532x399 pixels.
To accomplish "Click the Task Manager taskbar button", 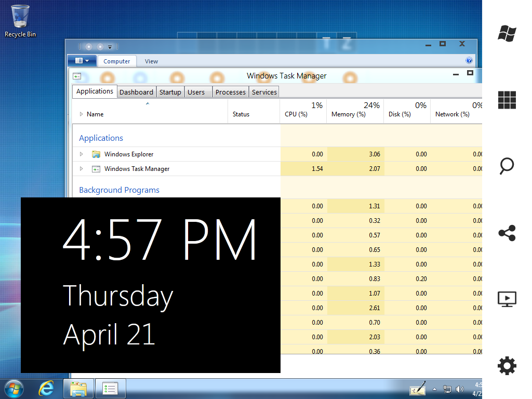I will [x=111, y=389].
